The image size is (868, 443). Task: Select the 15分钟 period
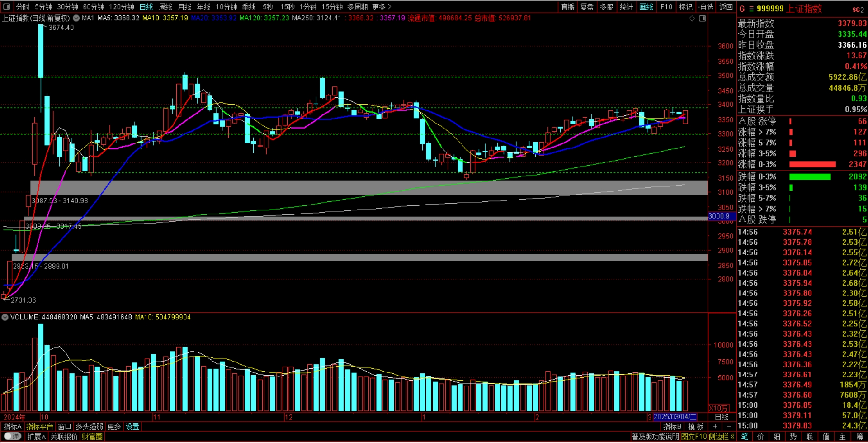[332, 7]
